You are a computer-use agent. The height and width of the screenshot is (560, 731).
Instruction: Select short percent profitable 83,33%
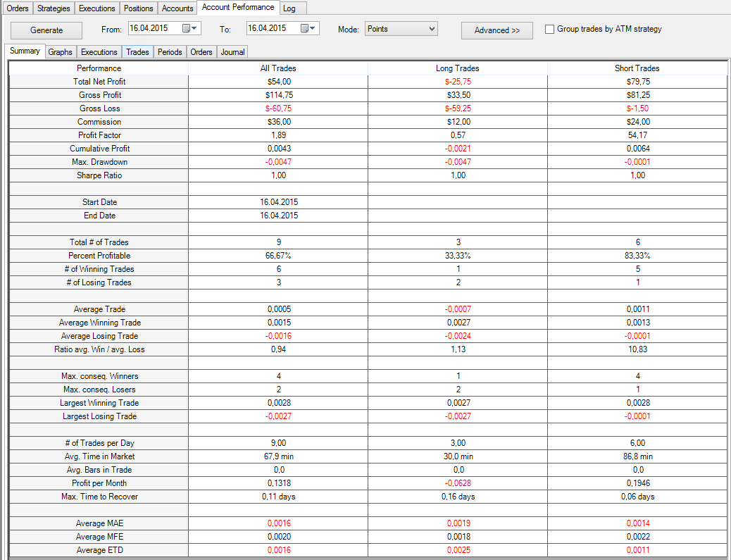[638, 256]
